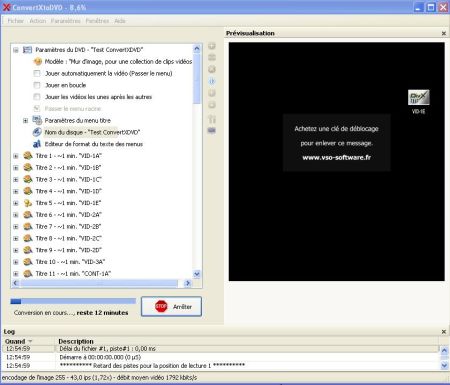Enable Jouer automatiquement la vidéo checkbox
Viewport: 450px width, 385px height.
[37, 73]
